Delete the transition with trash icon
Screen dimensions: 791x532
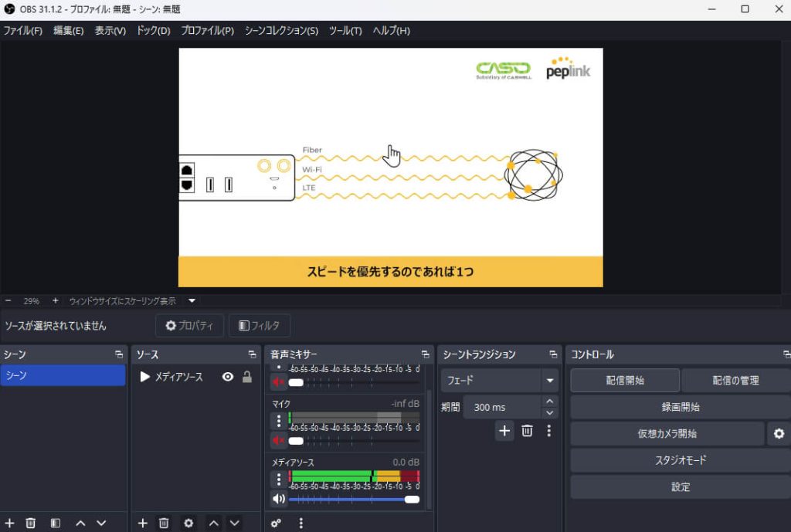coord(527,431)
